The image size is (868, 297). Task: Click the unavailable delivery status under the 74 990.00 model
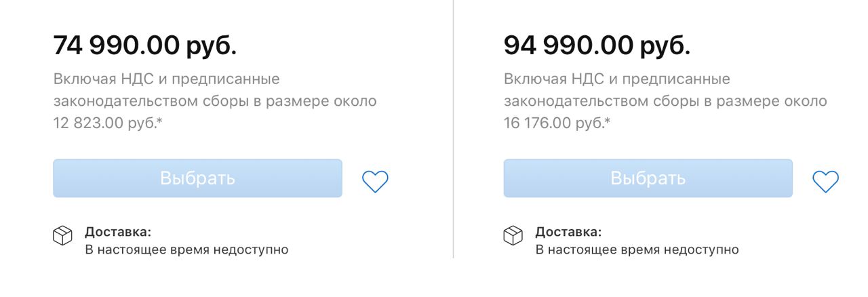pyautogui.click(x=186, y=250)
